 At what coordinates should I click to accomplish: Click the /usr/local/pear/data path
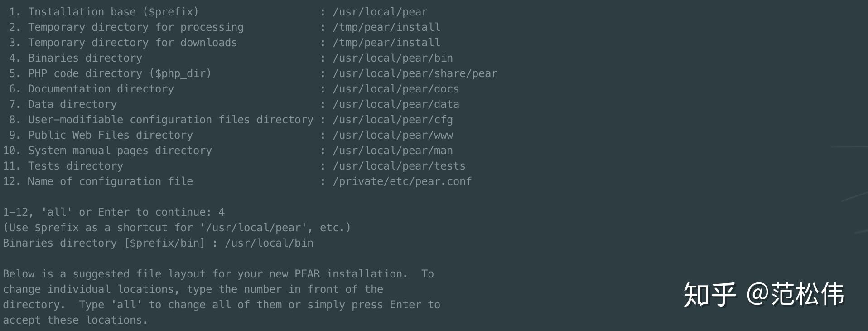tap(395, 104)
